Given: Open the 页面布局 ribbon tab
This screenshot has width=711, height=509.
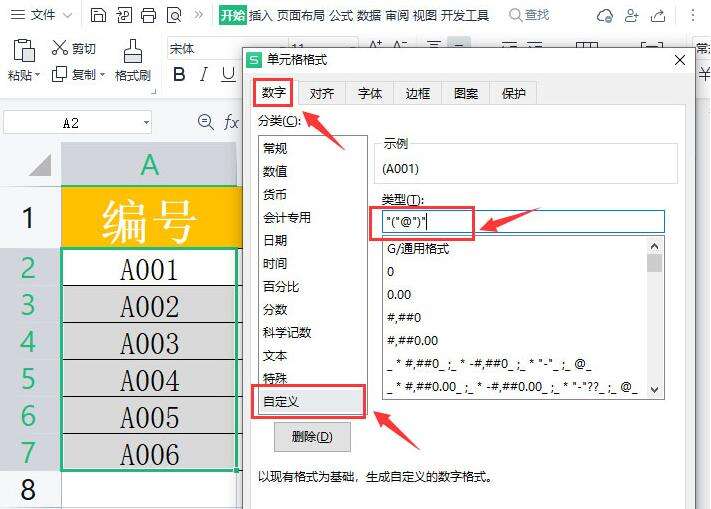Looking at the screenshot, I should (301, 15).
